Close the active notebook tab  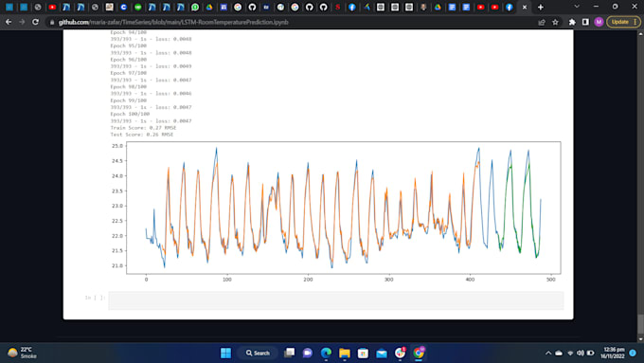(x=525, y=7)
